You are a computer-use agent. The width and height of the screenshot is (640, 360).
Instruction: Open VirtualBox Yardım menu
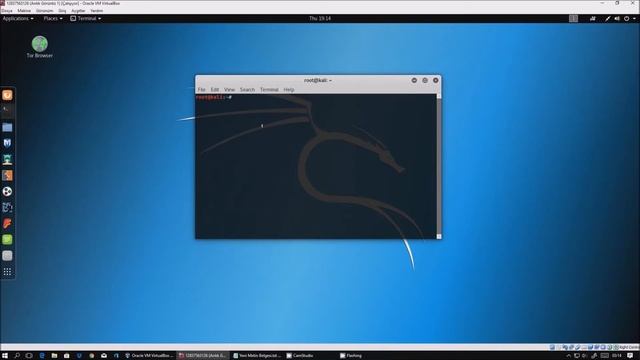coord(97,11)
